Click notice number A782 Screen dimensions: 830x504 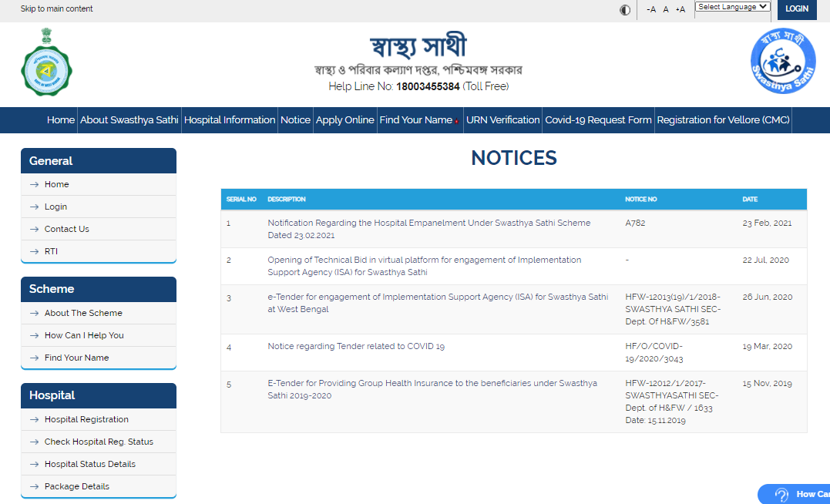pyautogui.click(x=635, y=223)
